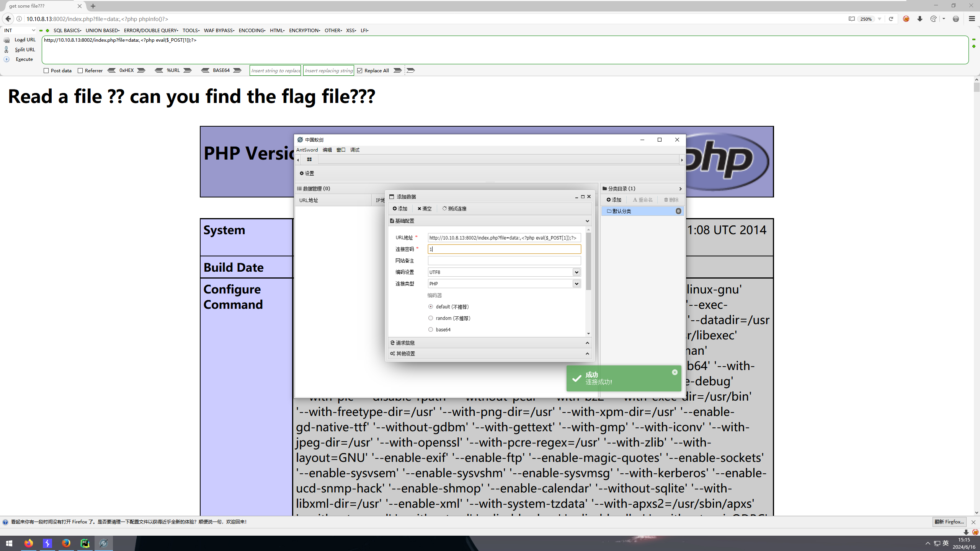Image resolution: width=980 pixels, height=551 pixels.
Task: Click the BASE64 encode right arrow
Action: (237, 70)
